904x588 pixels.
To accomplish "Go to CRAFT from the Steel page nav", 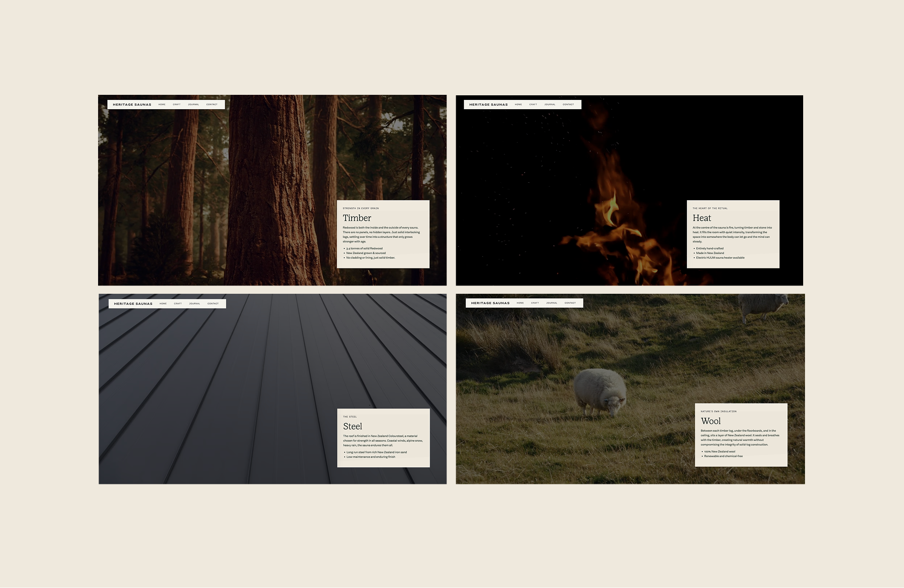I will 178,303.
